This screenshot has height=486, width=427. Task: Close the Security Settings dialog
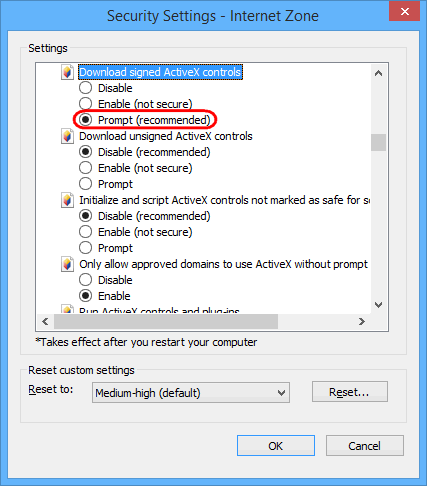[405, 12]
